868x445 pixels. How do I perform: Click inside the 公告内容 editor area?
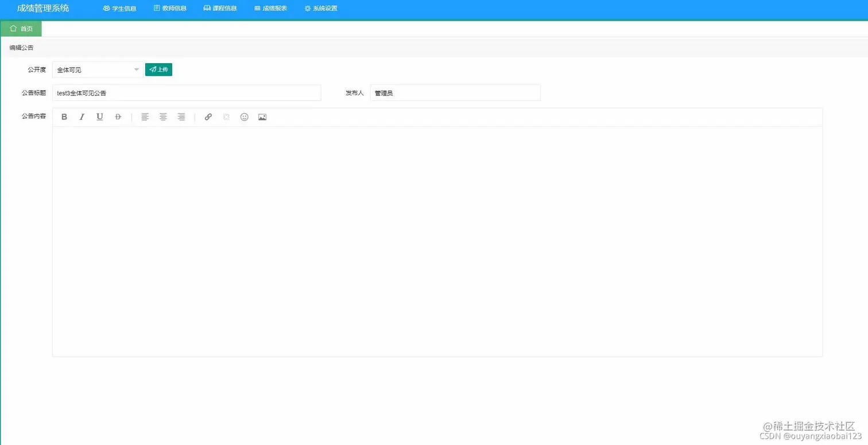click(x=437, y=241)
